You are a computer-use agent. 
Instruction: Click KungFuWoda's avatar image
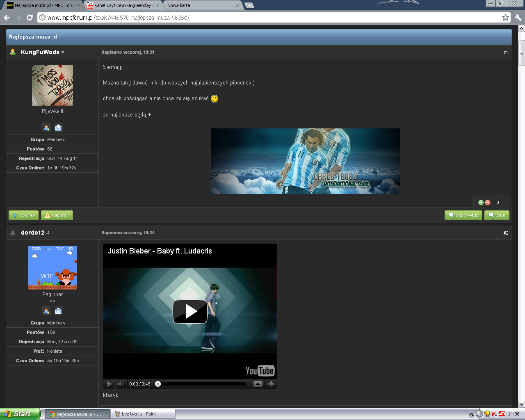coord(52,86)
